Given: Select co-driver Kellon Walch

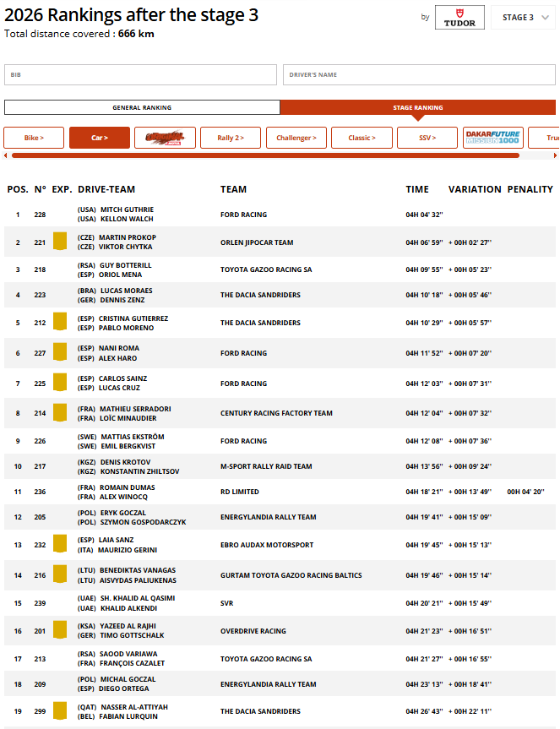Looking at the screenshot, I should coord(127,219).
